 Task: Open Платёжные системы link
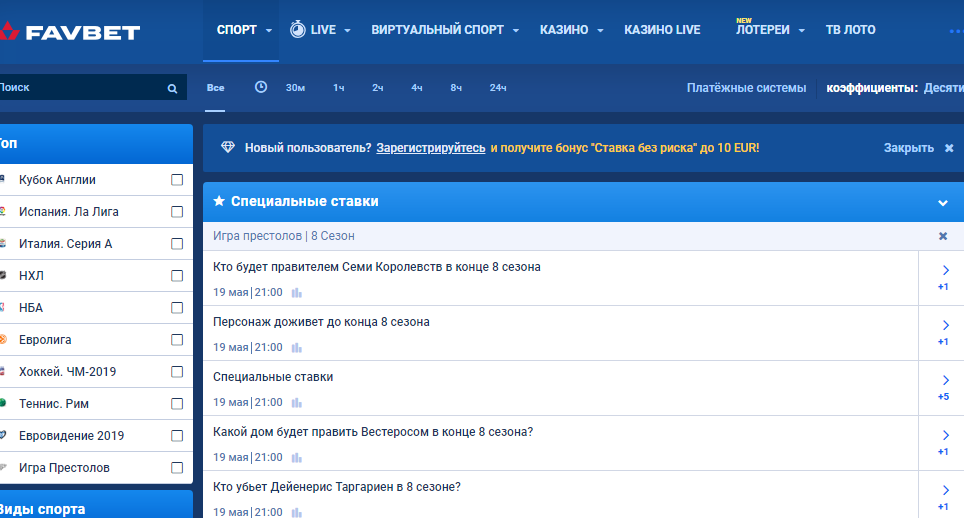746,88
